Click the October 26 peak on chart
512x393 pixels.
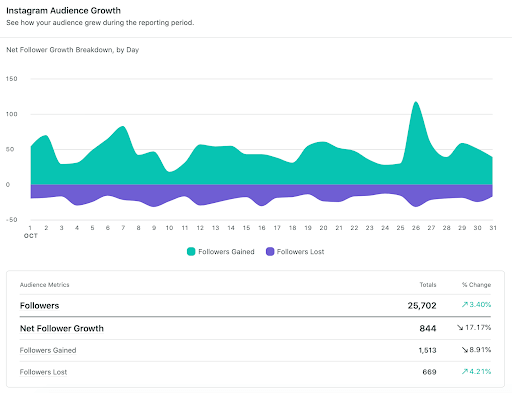click(x=416, y=102)
